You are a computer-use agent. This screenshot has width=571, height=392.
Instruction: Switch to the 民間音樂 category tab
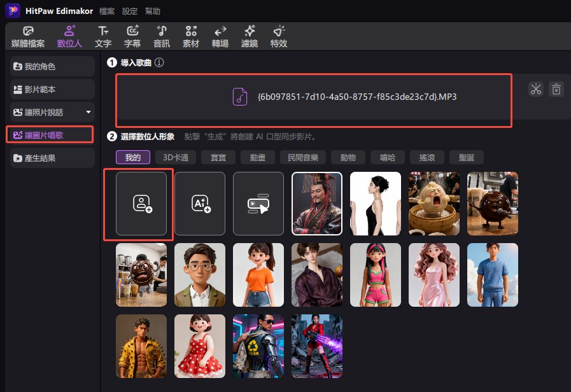(303, 157)
